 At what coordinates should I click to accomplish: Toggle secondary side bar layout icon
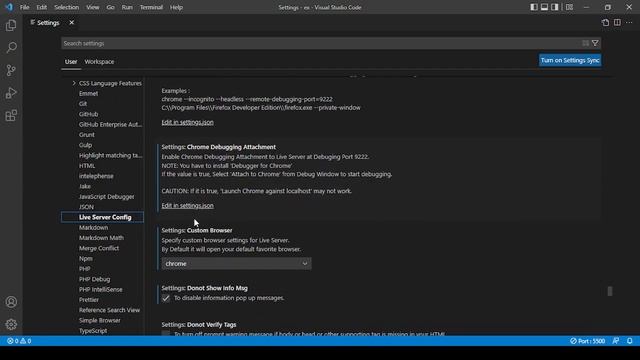click(555, 7)
